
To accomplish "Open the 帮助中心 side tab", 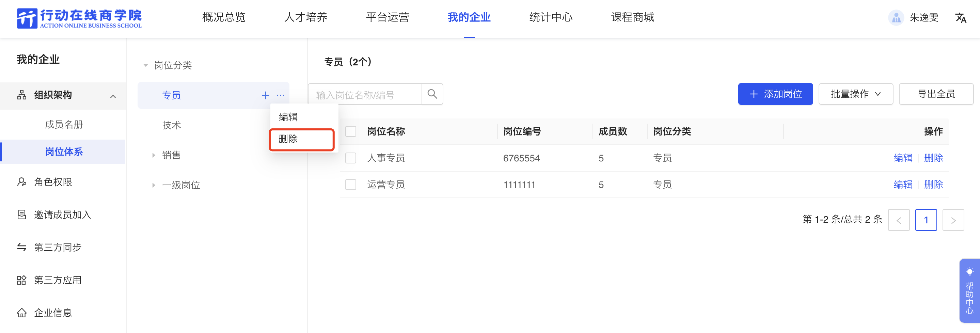I will 969,291.
